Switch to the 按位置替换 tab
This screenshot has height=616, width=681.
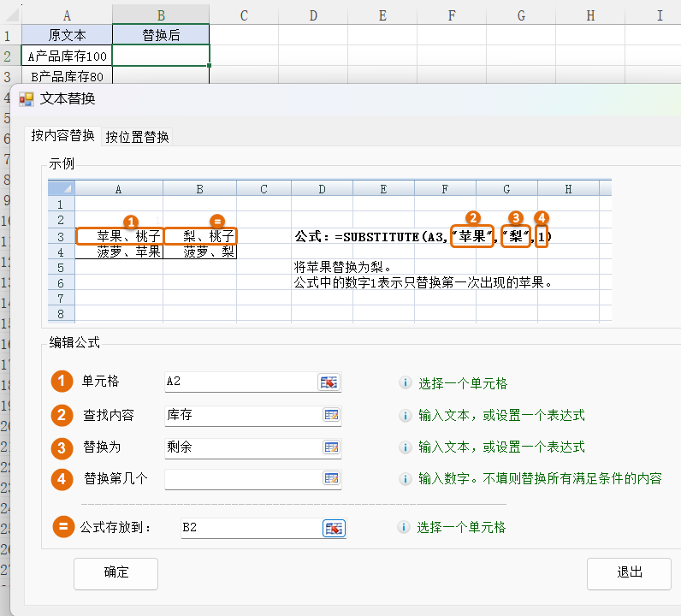pyautogui.click(x=137, y=137)
